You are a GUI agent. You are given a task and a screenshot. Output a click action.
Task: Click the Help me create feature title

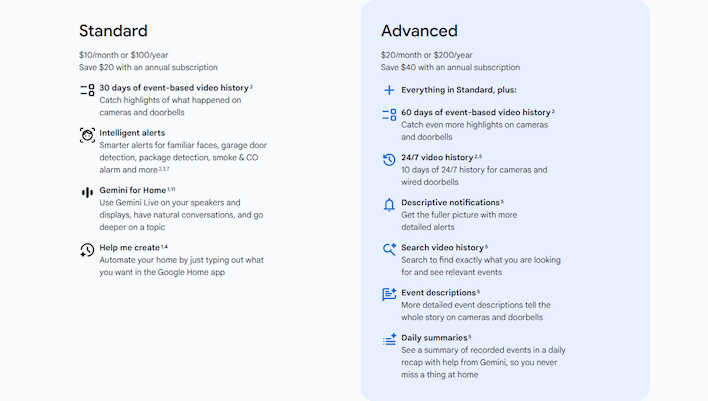pyautogui.click(x=129, y=247)
